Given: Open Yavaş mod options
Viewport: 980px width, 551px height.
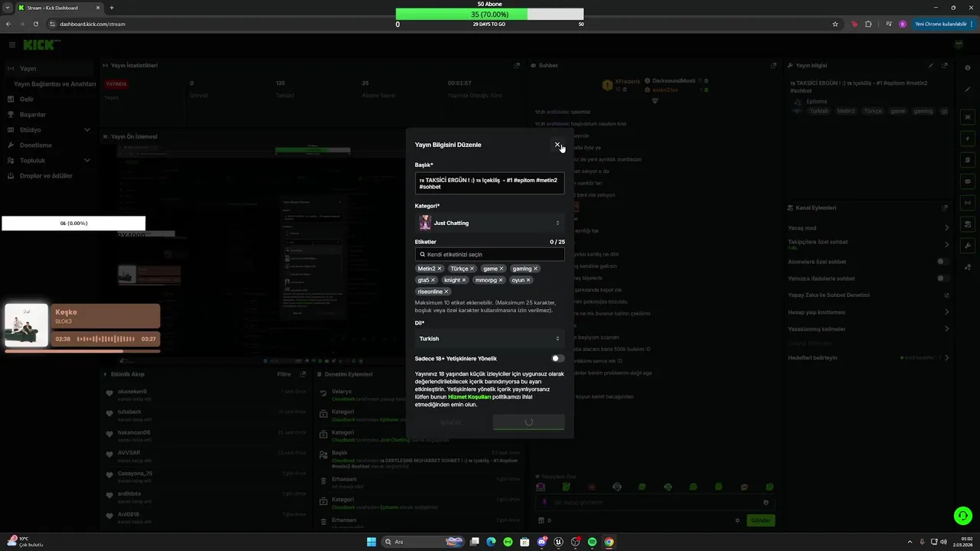Looking at the screenshot, I should point(868,228).
